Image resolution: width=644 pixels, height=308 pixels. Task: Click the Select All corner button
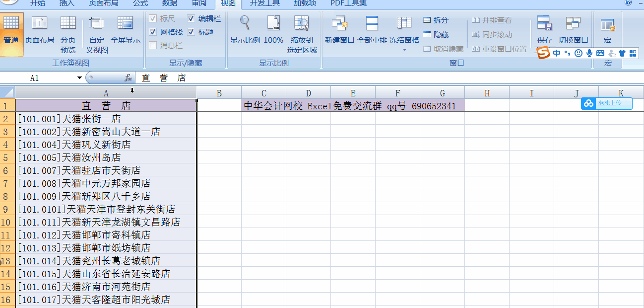click(7, 92)
